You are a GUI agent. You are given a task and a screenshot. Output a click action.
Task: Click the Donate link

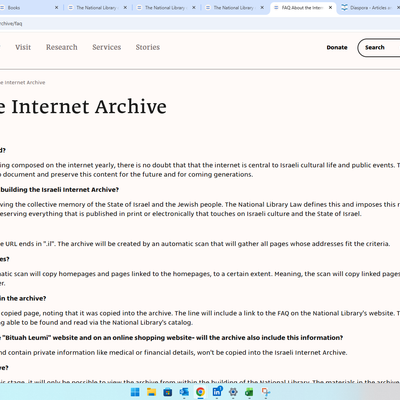tap(337, 47)
